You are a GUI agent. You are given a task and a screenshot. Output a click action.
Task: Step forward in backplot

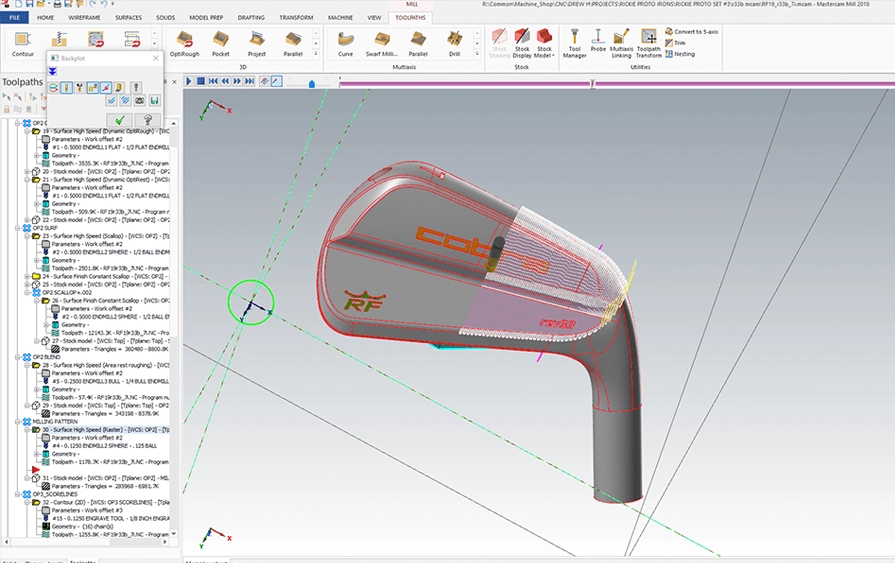(237, 82)
